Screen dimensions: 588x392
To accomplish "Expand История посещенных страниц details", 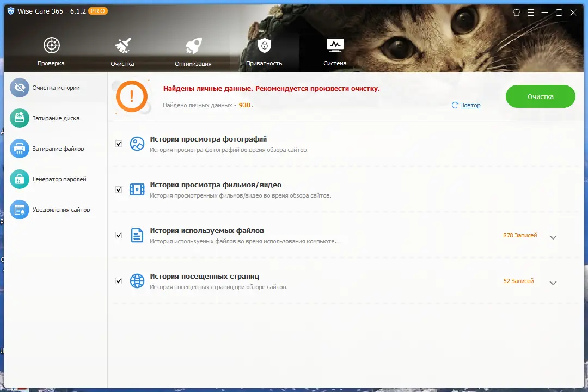I will click(553, 283).
